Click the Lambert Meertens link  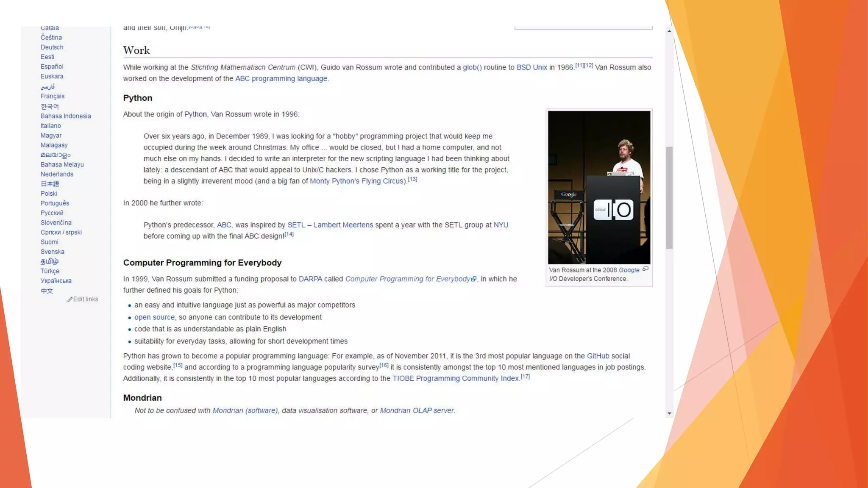click(x=343, y=225)
